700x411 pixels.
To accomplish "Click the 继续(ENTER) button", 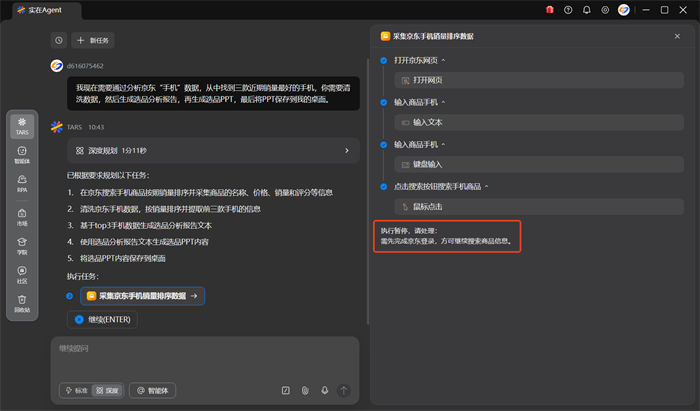I will coord(99,319).
